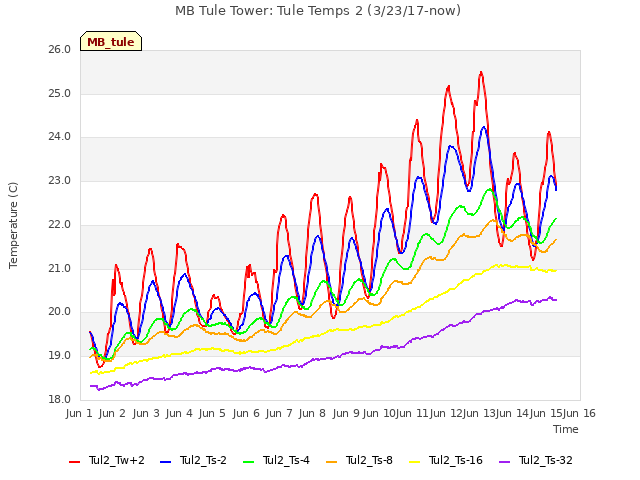
Task: Click the chart title text
Action: coord(318,11)
